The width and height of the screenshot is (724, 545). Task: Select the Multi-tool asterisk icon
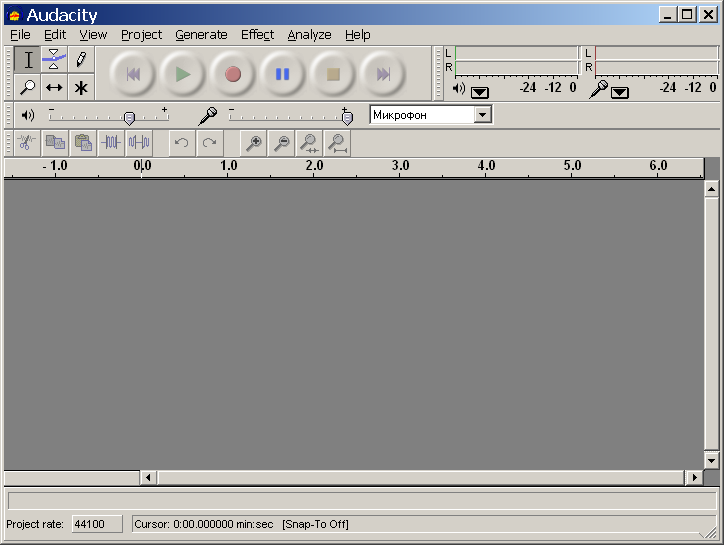81,87
